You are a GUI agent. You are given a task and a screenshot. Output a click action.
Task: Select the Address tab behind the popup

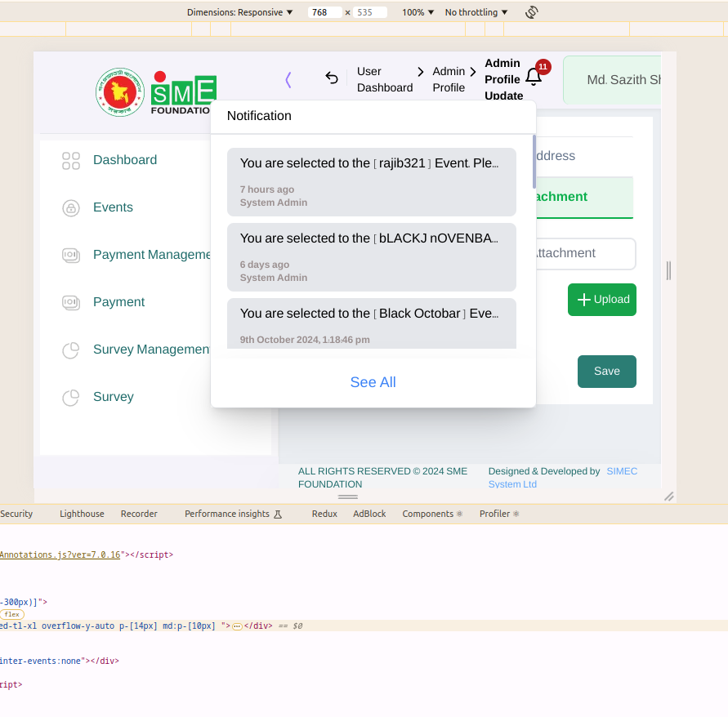(x=556, y=156)
